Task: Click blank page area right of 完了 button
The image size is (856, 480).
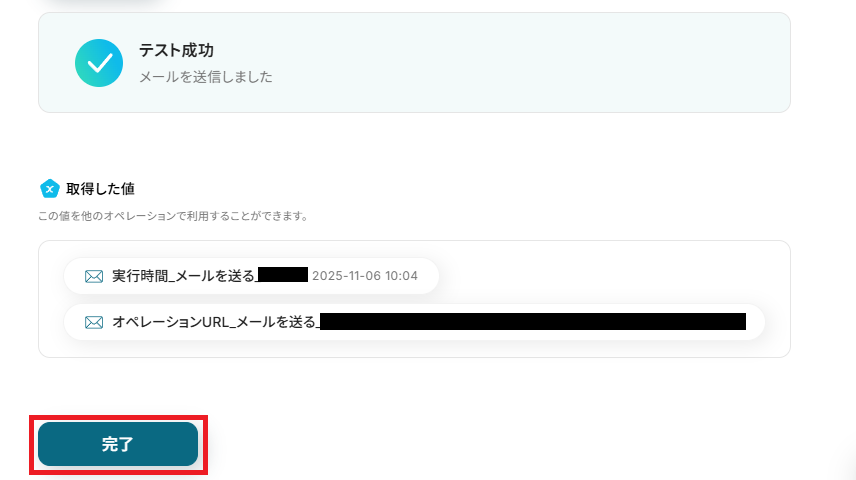Action: tap(491, 444)
